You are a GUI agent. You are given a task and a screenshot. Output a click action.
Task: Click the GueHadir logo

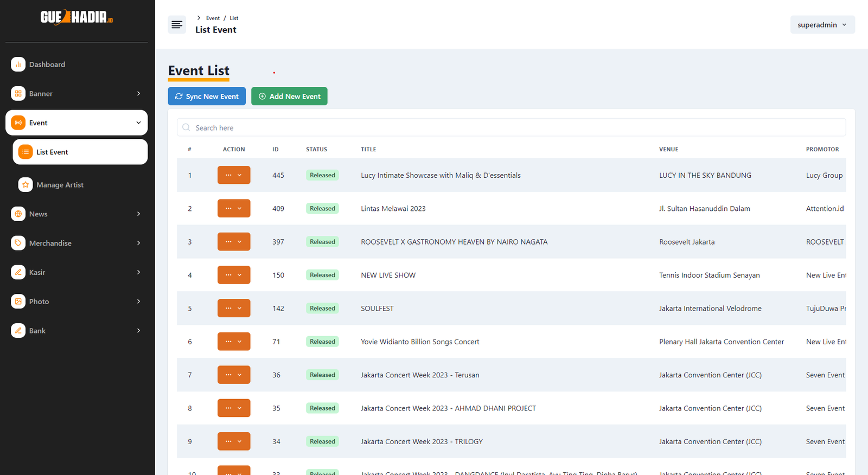pos(76,17)
